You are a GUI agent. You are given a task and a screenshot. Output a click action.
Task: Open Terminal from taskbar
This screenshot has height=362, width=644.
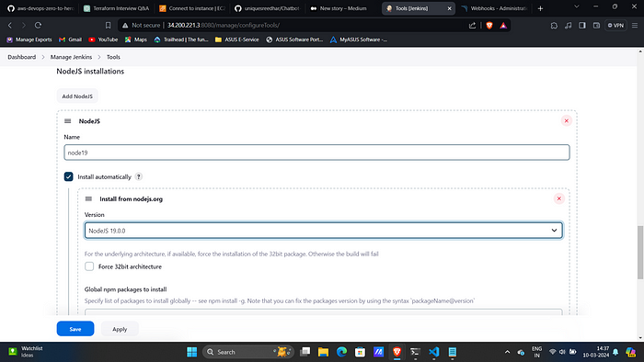pyautogui.click(x=415, y=352)
